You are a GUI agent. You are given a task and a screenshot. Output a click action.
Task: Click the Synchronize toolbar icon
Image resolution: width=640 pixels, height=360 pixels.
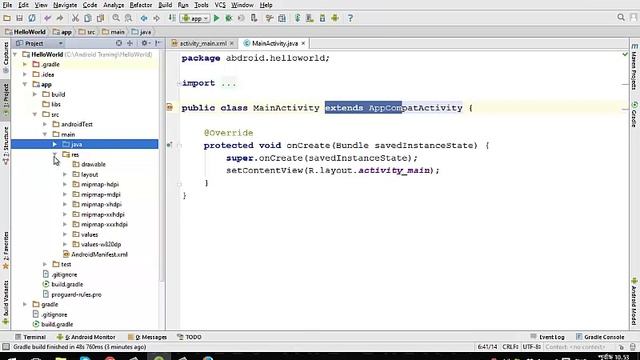(x=32, y=18)
